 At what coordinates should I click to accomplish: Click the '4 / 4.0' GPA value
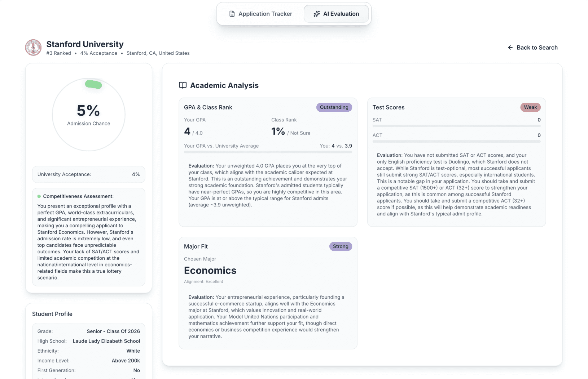coord(193,131)
